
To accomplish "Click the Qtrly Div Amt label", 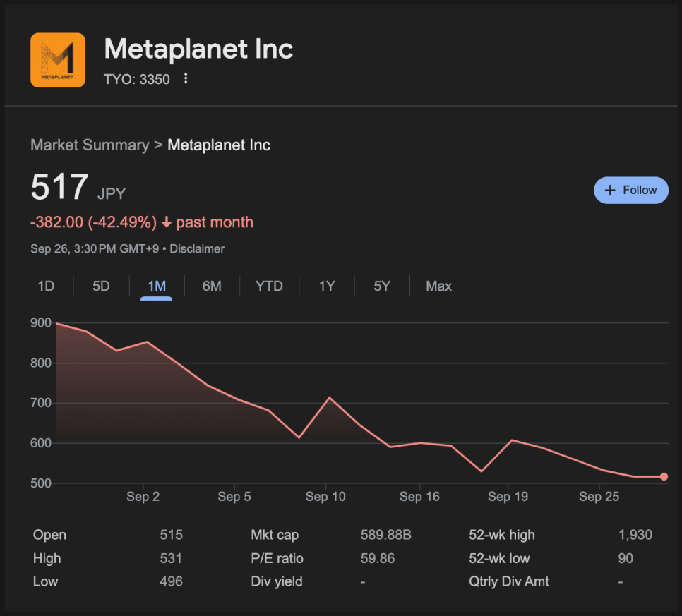I will 509,581.
